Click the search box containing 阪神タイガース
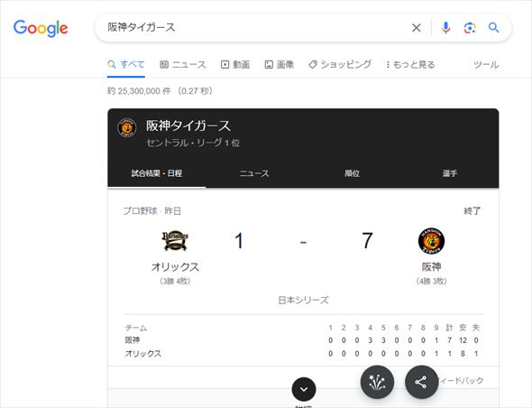Screen dimensions: 532x408 coord(254,28)
